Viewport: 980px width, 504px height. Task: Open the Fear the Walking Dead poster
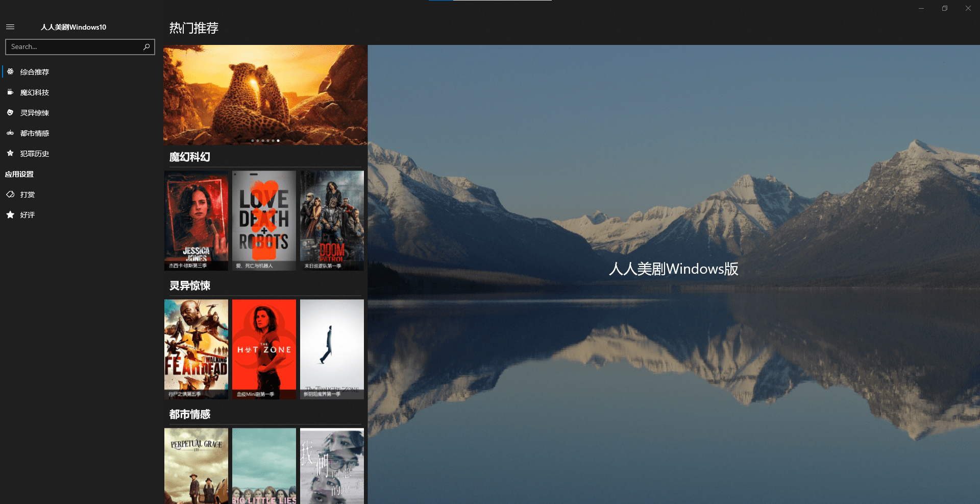pyautogui.click(x=196, y=349)
